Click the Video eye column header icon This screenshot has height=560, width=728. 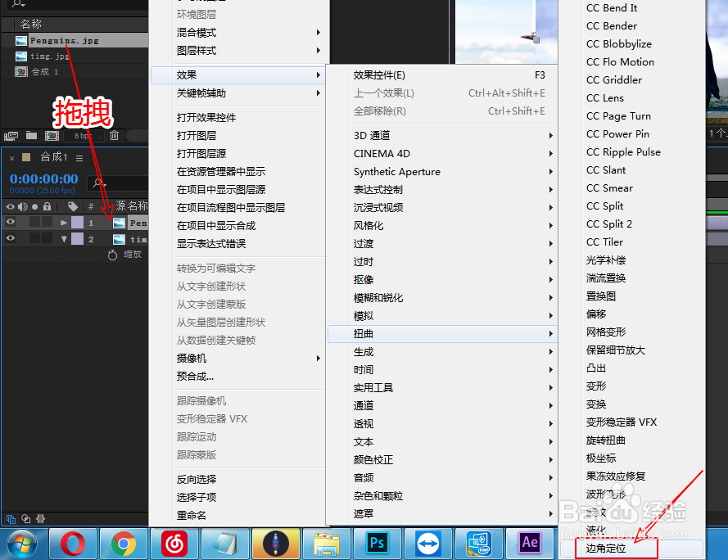pyautogui.click(x=10, y=206)
